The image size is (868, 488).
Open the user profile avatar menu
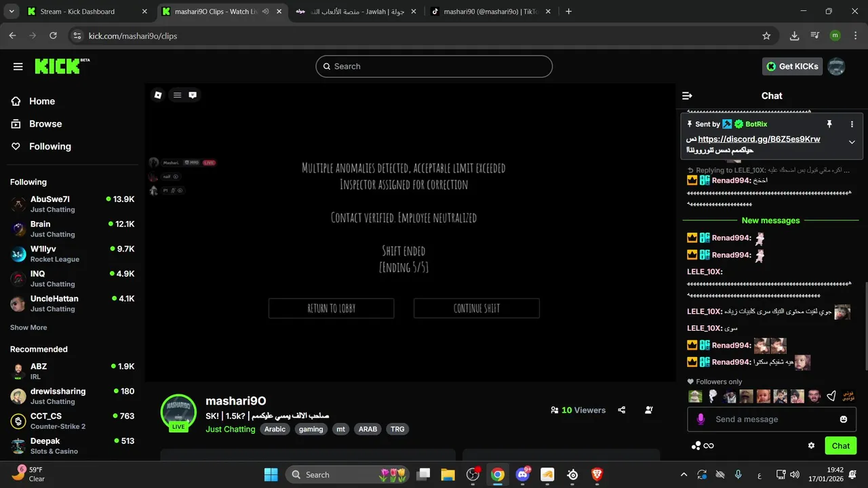pos(836,66)
